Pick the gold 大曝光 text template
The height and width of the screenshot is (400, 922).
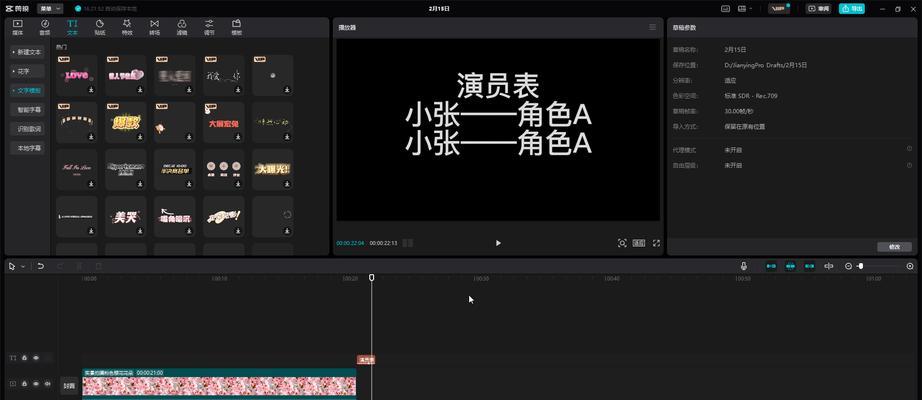[x=273, y=169]
